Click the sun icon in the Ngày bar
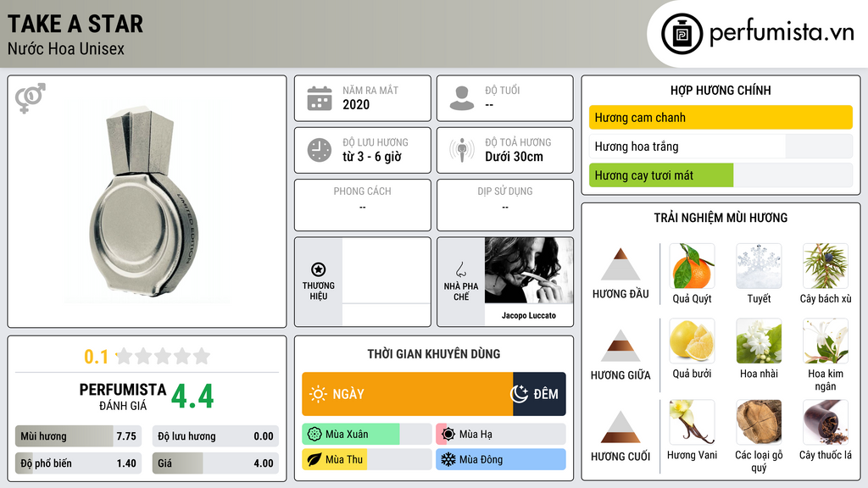Screen dimensions: 868x488 pos(319,394)
